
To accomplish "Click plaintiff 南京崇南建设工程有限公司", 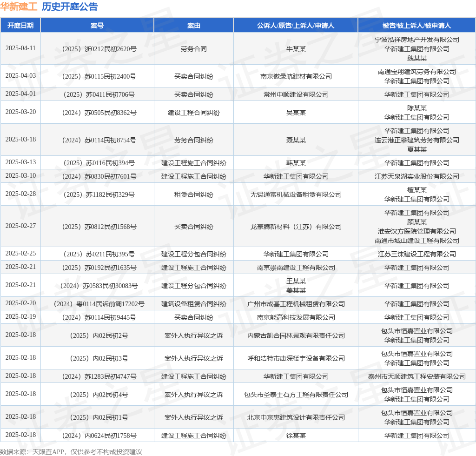I will coord(296,268).
